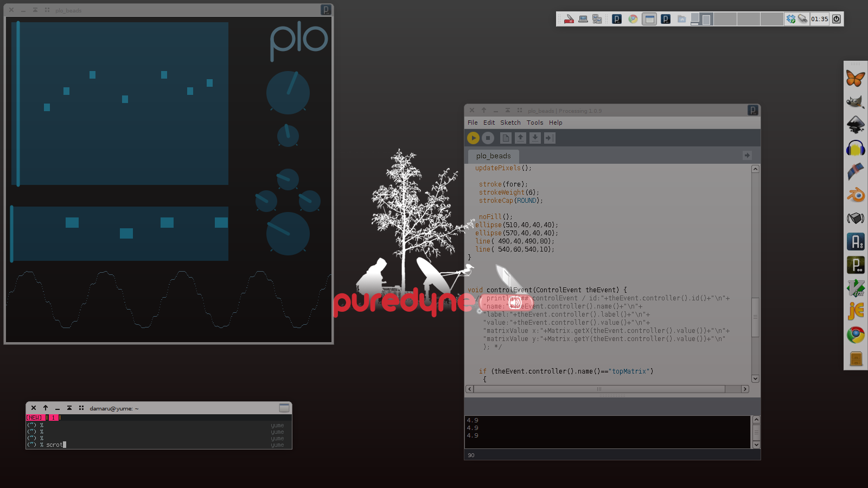The height and width of the screenshot is (488, 868).
Task: Click the network connection tray icon
Action: point(803,19)
